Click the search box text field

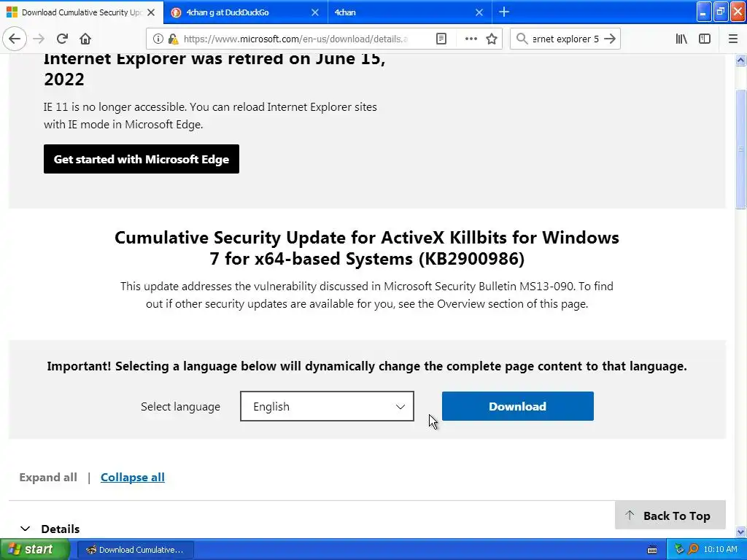point(565,39)
